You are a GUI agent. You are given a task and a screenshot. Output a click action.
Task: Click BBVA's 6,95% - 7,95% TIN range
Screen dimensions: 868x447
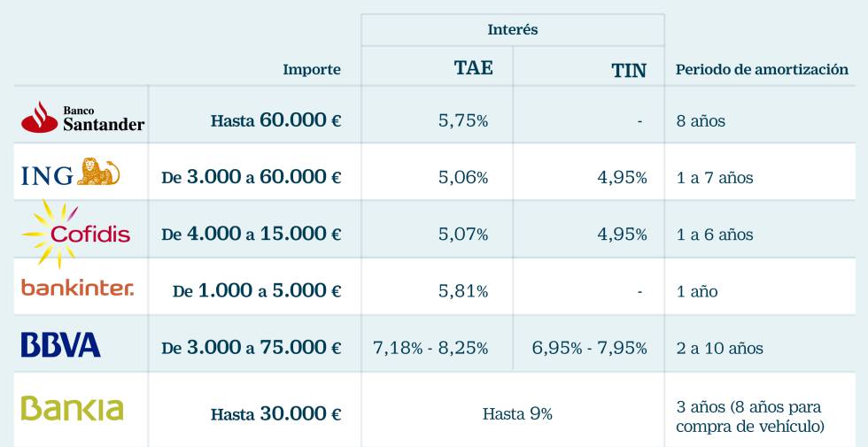pos(589,348)
